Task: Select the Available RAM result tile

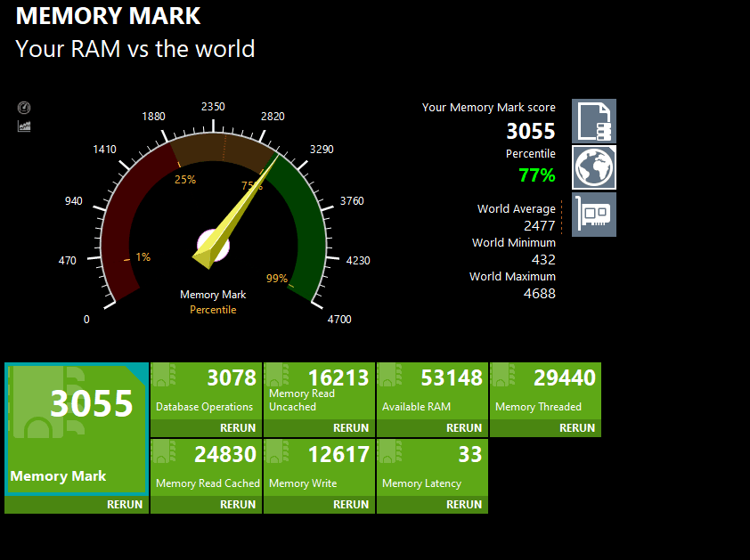Action: click(x=432, y=392)
